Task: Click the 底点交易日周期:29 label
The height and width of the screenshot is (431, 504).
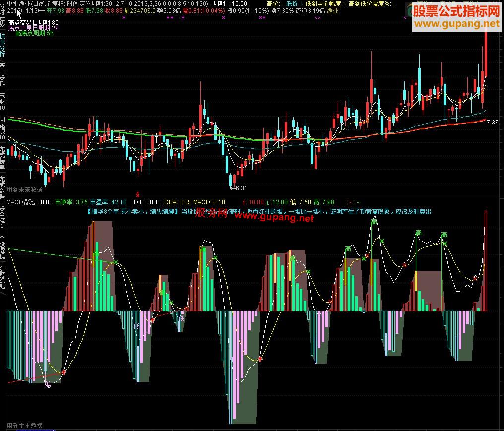Action: (33, 28)
